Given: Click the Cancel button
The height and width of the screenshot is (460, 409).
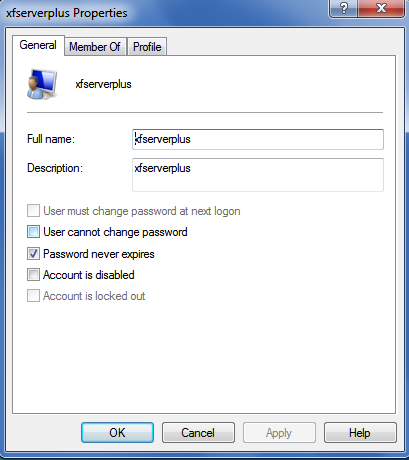Looking at the screenshot, I should (198, 433).
